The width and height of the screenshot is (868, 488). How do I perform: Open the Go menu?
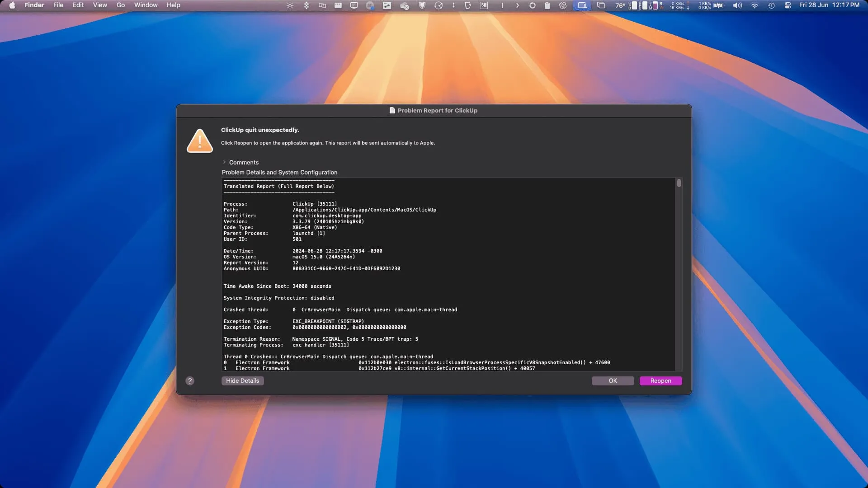(x=120, y=5)
